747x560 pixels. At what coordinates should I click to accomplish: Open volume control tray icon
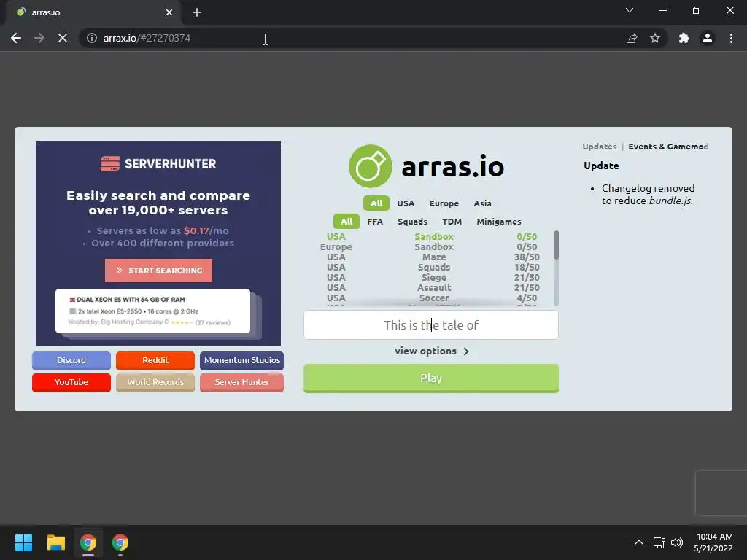676,542
